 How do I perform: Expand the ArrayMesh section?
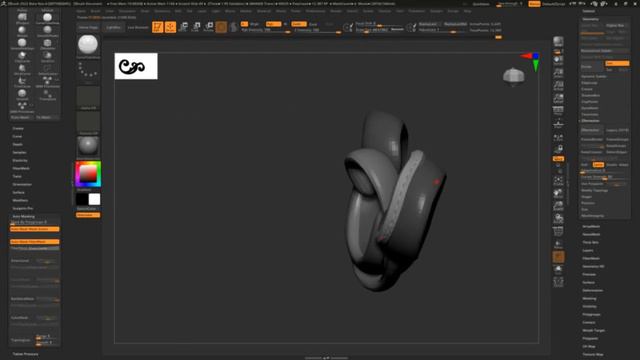click(591, 227)
